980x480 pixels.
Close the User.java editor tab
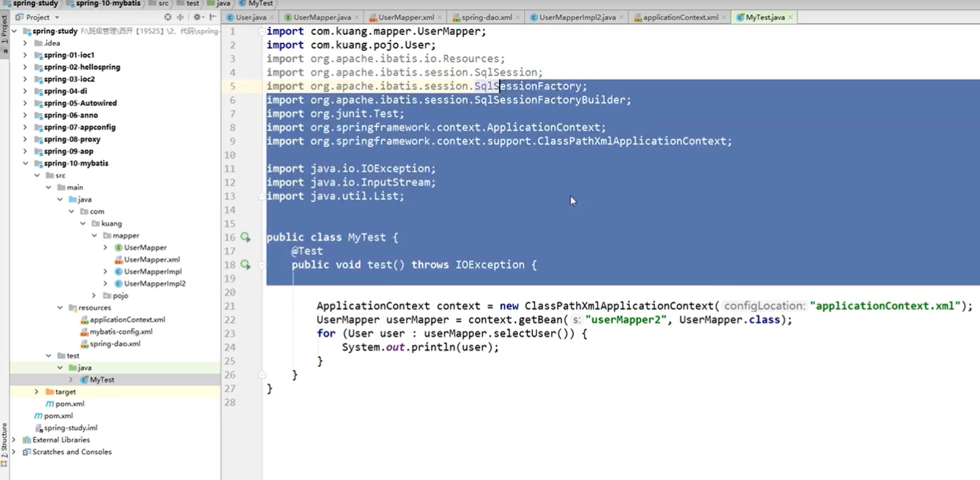(x=272, y=18)
